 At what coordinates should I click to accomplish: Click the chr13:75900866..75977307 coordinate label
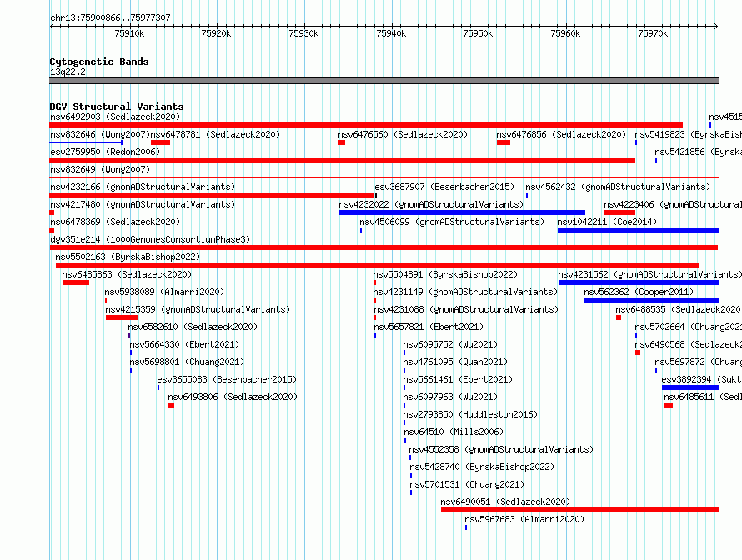coord(110,17)
